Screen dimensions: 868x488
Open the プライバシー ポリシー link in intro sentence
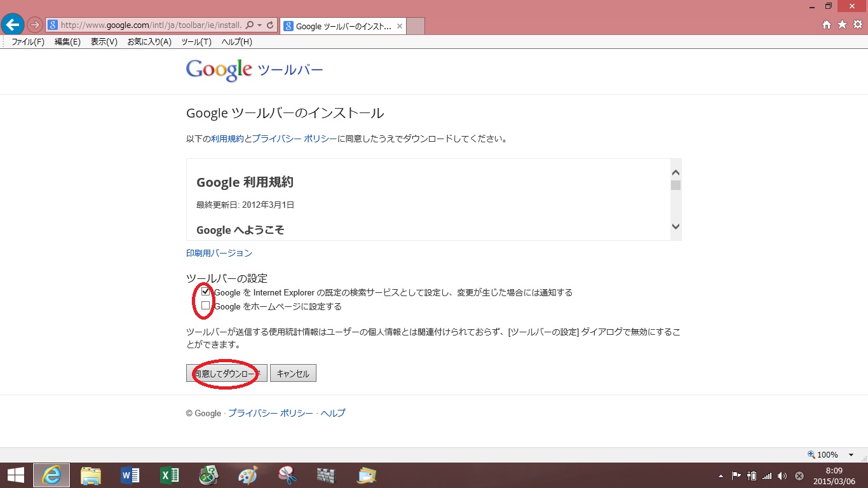point(294,139)
